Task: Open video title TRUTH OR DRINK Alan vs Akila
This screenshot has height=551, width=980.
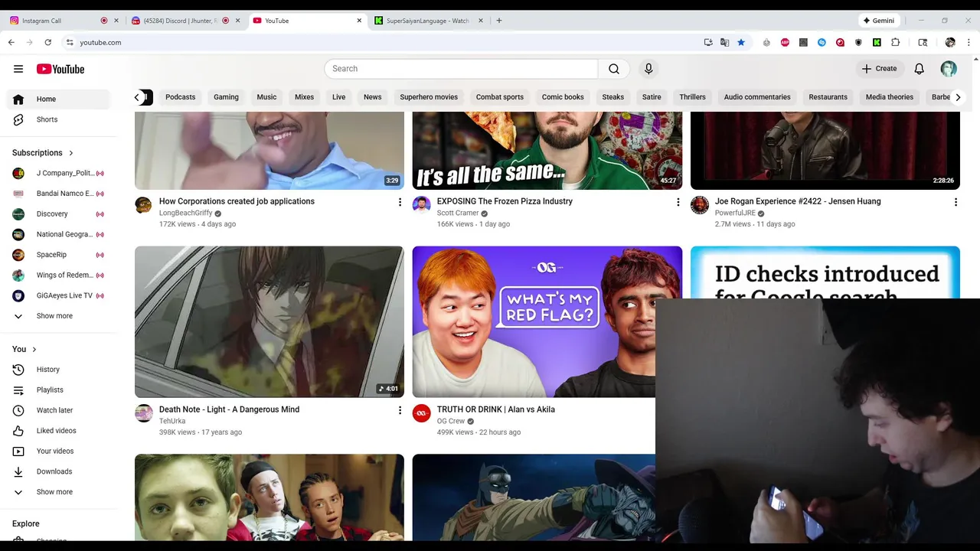Action: pyautogui.click(x=495, y=409)
